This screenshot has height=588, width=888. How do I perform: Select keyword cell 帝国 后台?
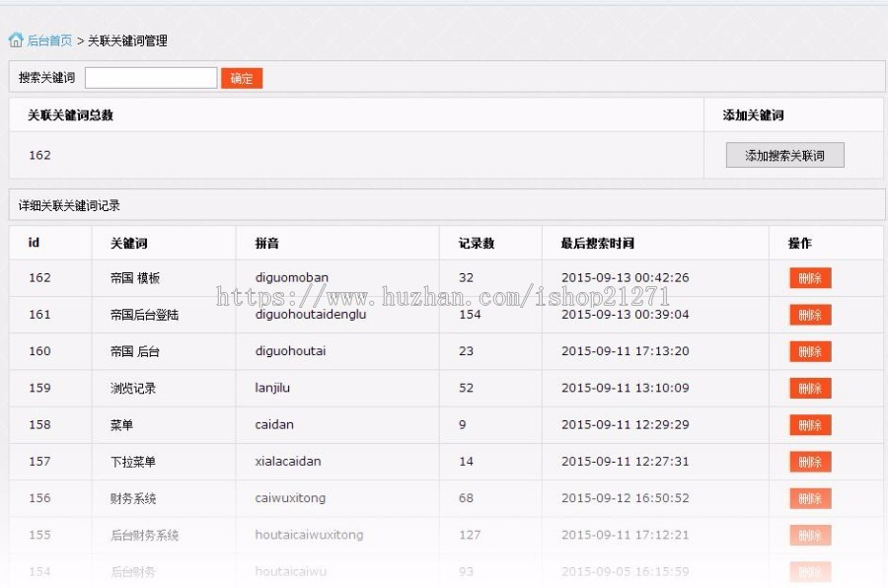(135, 351)
